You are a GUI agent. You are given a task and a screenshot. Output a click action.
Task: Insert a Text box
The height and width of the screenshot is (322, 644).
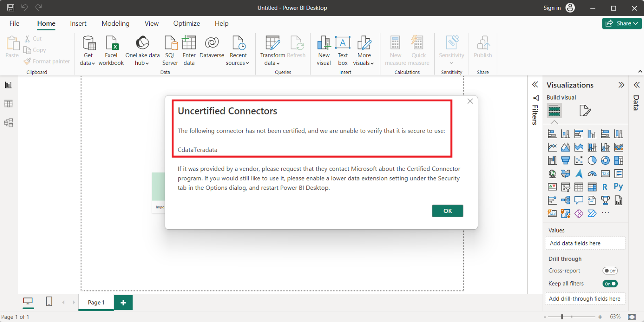pos(343,50)
